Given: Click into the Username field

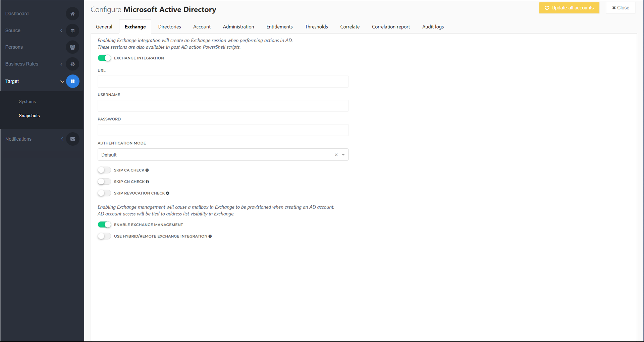Looking at the screenshot, I should coord(223,106).
